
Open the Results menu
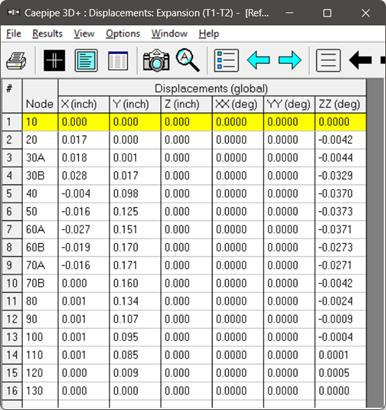point(47,34)
